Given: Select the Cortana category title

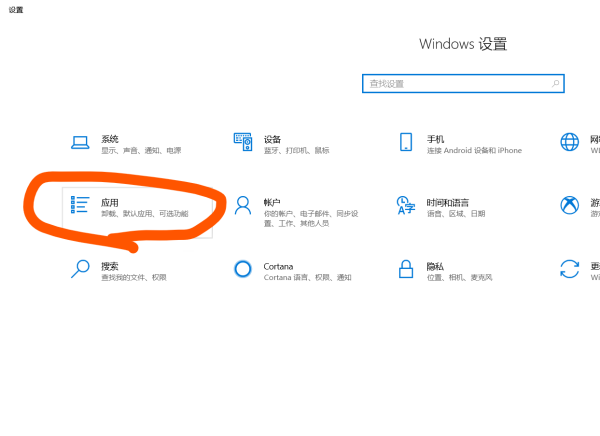Looking at the screenshot, I should [x=278, y=266].
